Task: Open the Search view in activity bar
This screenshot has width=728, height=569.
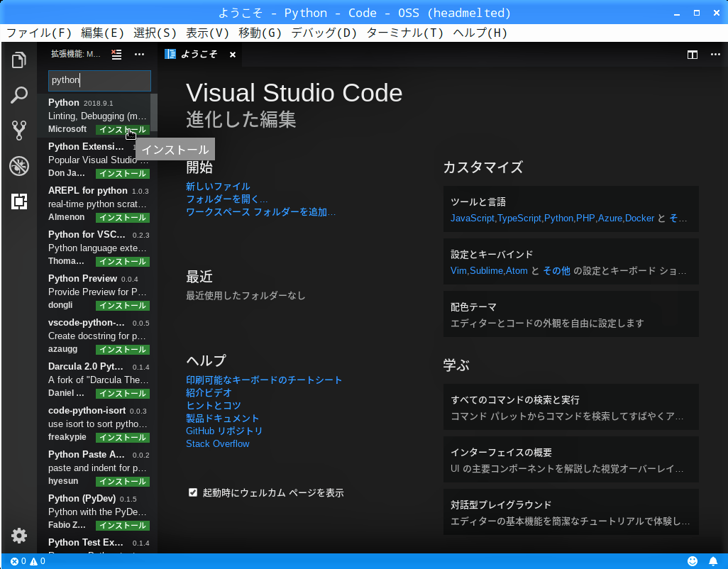Action: point(19,95)
